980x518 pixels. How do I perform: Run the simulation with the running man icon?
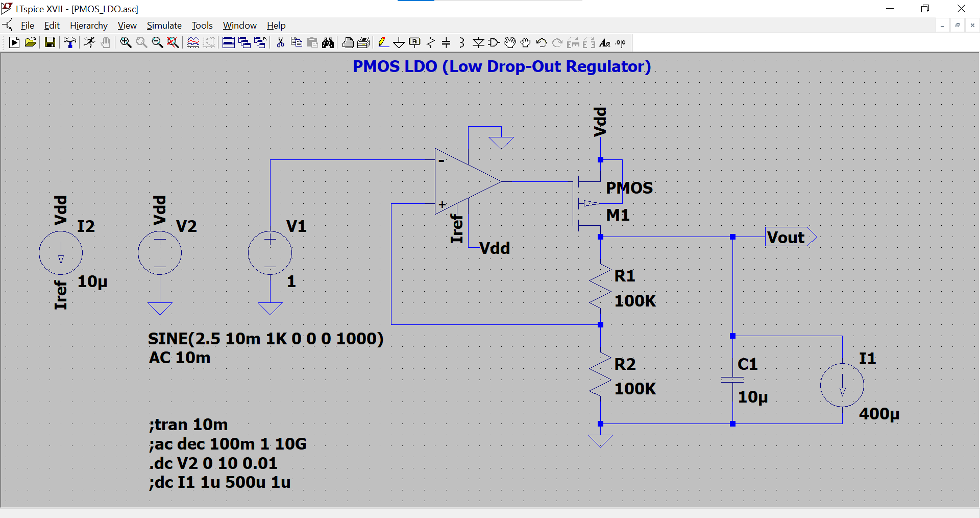(x=89, y=42)
